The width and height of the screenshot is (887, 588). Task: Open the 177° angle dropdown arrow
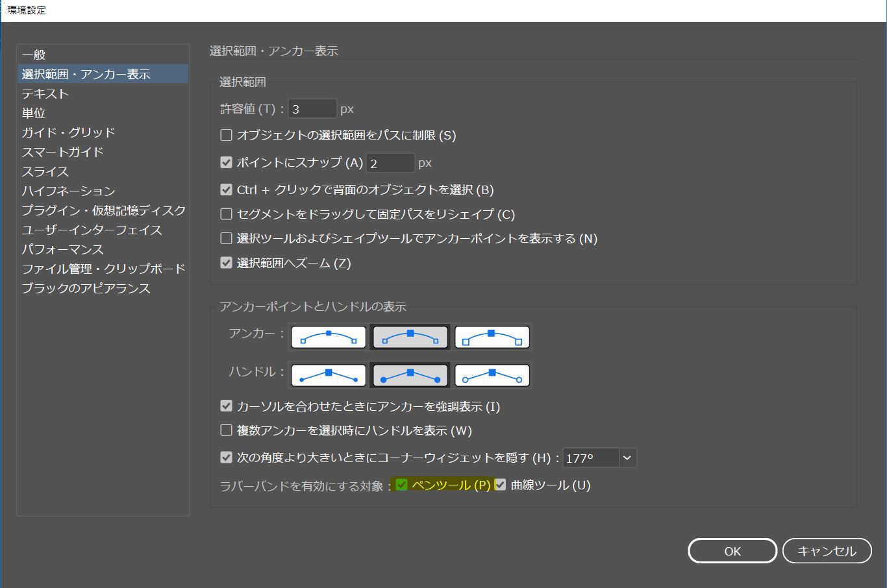(x=627, y=458)
